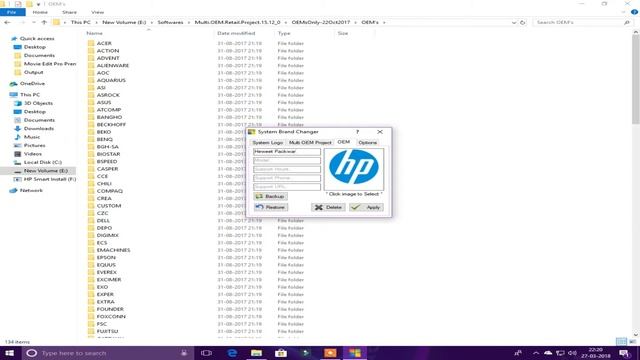640x360 pixels.
Task: Select OneDrive in navigation pane
Action: pyautogui.click(x=32, y=83)
